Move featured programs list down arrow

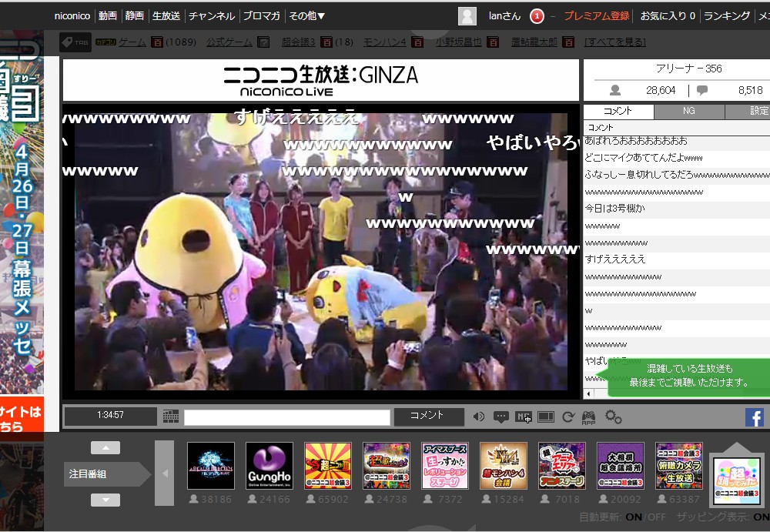pyautogui.click(x=105, y=500)
